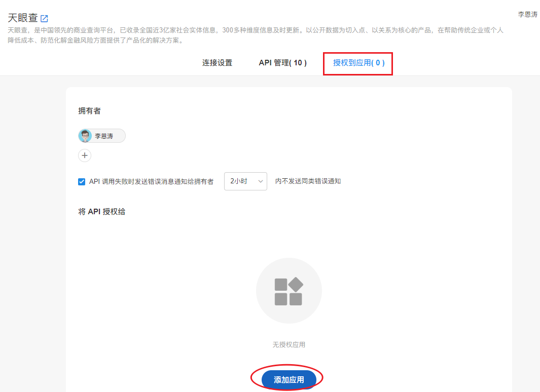Screen dimensions: 540x392
Task: Click the 天眼查 title text
Action: [x=23, y=18]
